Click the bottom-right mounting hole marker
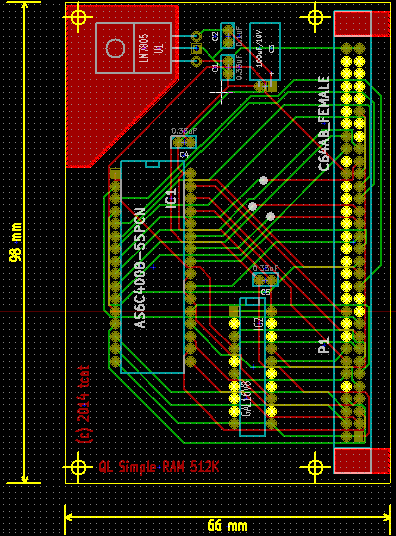This screenshot has height=536, width=396. [315, 467]
